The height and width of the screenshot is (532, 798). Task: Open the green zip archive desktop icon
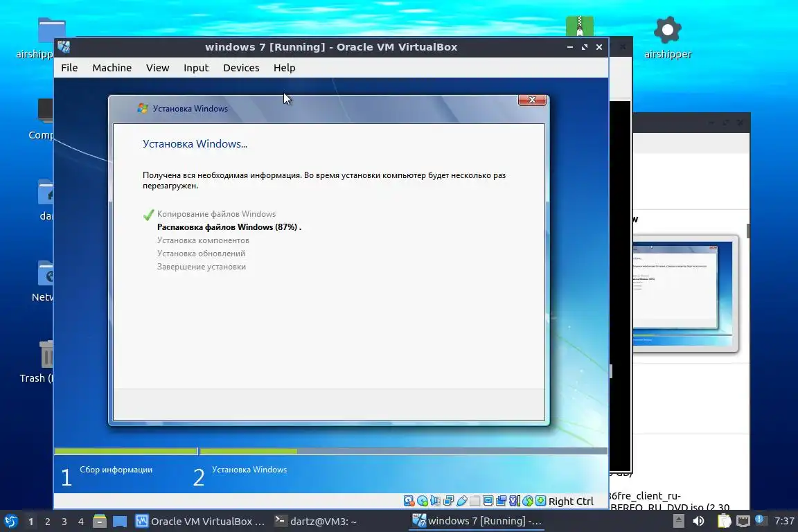[579, 26]
